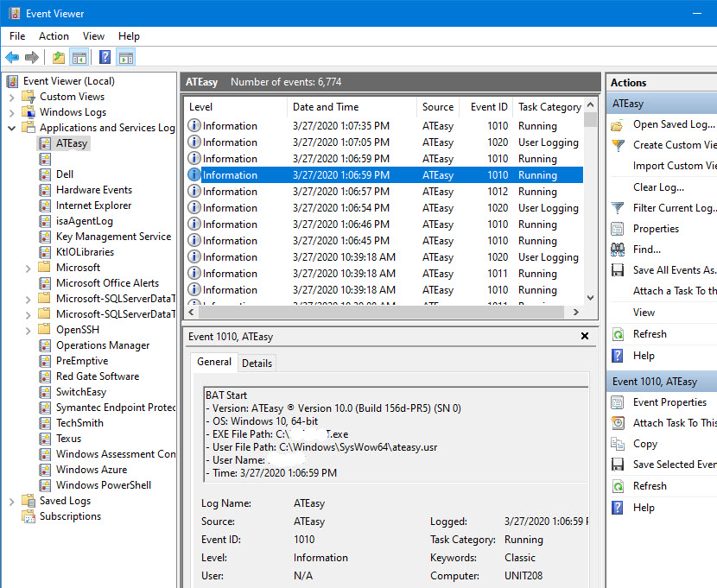The image size is (717, 588).
Task: Expand the OpenSSH folder node
Action: coord(29,330)
